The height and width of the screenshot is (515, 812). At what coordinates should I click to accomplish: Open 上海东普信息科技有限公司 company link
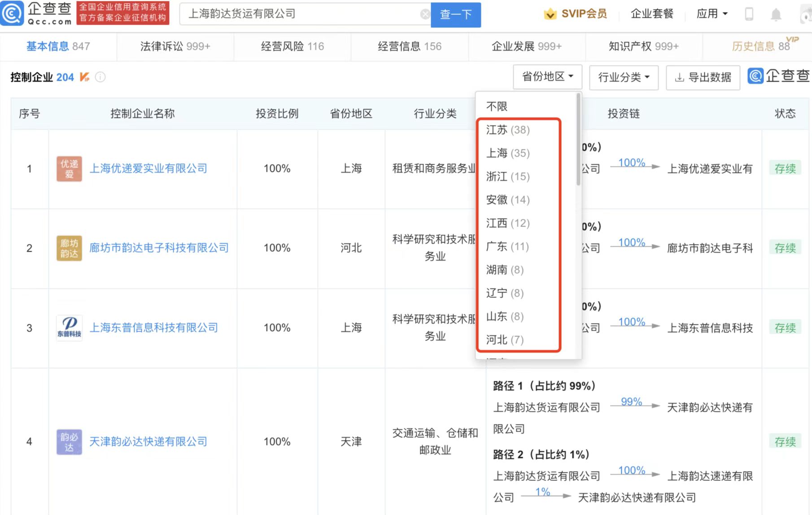pyautogui.click(x=154, y=328)
